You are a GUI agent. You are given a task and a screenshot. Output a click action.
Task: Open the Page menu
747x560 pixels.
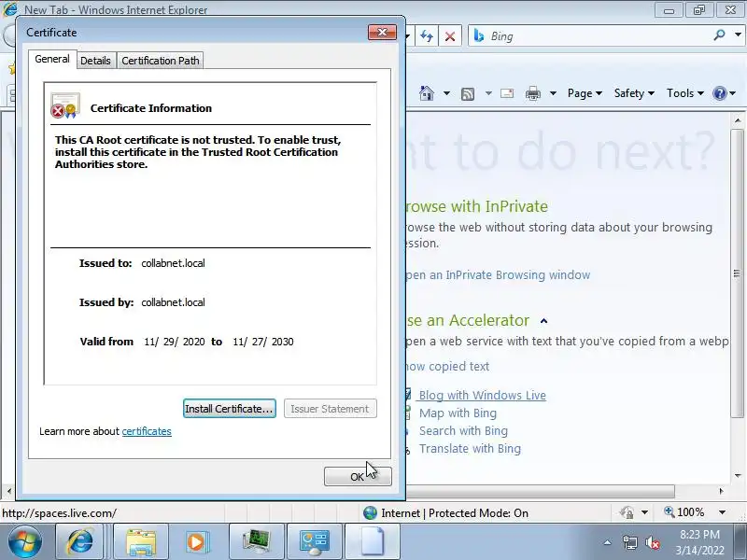coord(585,93)
